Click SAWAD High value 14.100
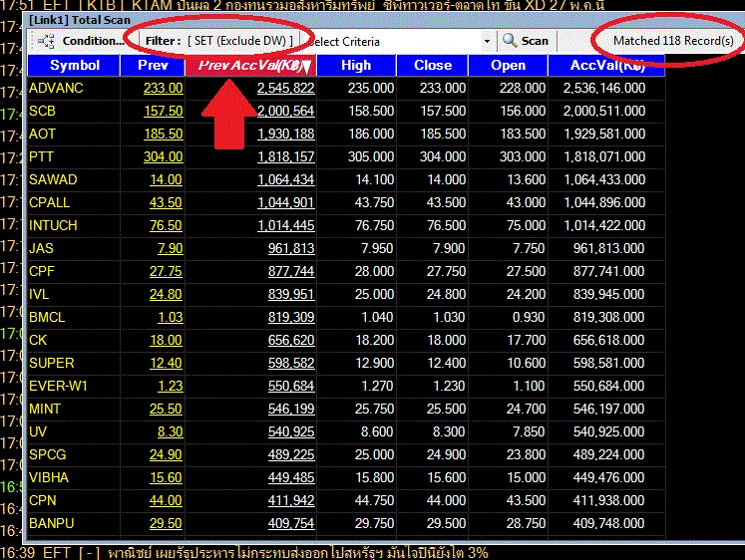The width and height of the screenshot is (745, 560). [x=374, y=179]
